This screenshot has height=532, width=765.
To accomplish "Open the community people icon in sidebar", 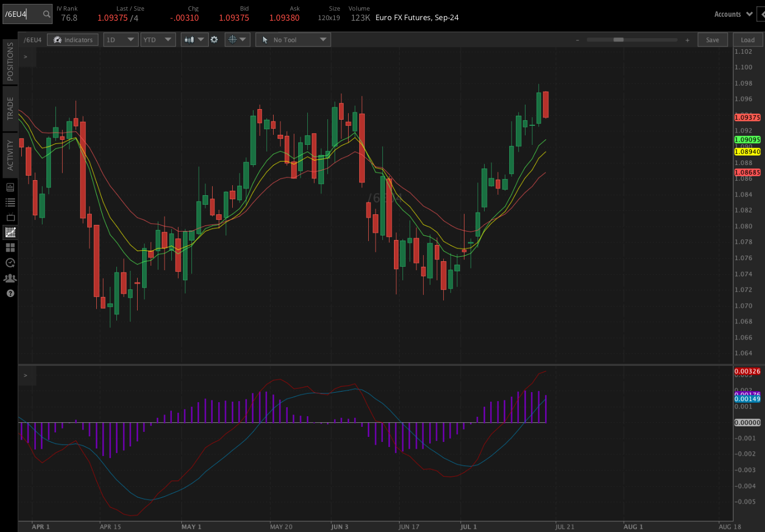I will tap(10, 278).
